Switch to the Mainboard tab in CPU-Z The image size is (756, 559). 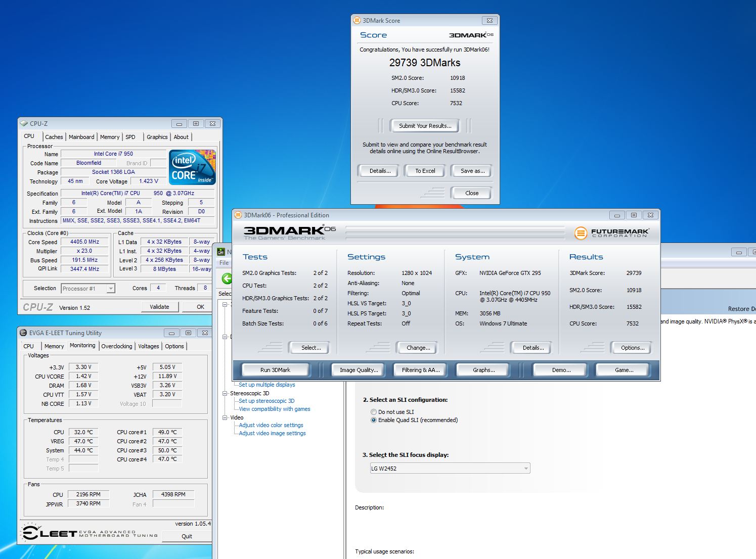pos(81,137)
